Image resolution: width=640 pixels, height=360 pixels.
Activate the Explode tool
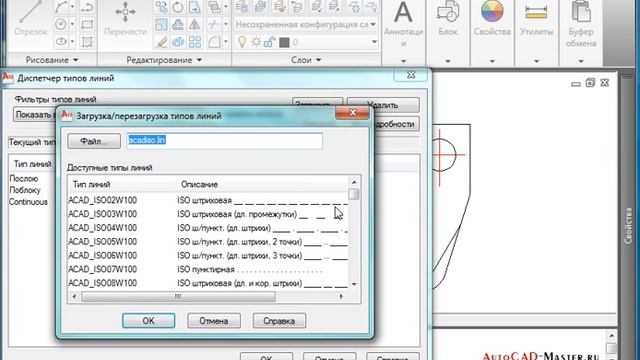pyautogui.click(x=178, y=42)
